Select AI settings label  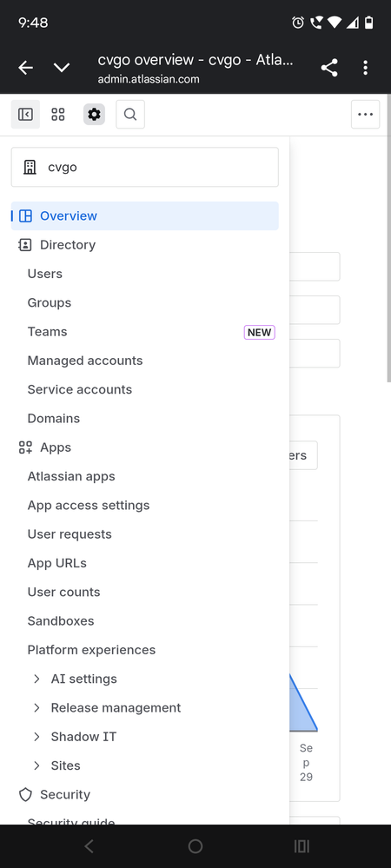[x=83, y=679]
